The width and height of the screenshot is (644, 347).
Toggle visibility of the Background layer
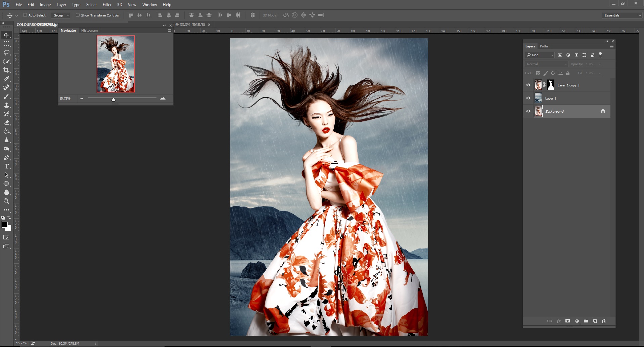click(528, 111)
